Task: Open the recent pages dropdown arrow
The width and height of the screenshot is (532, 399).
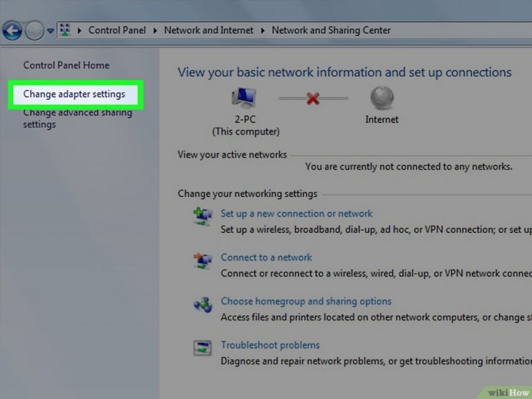Action: click(50, 31)
